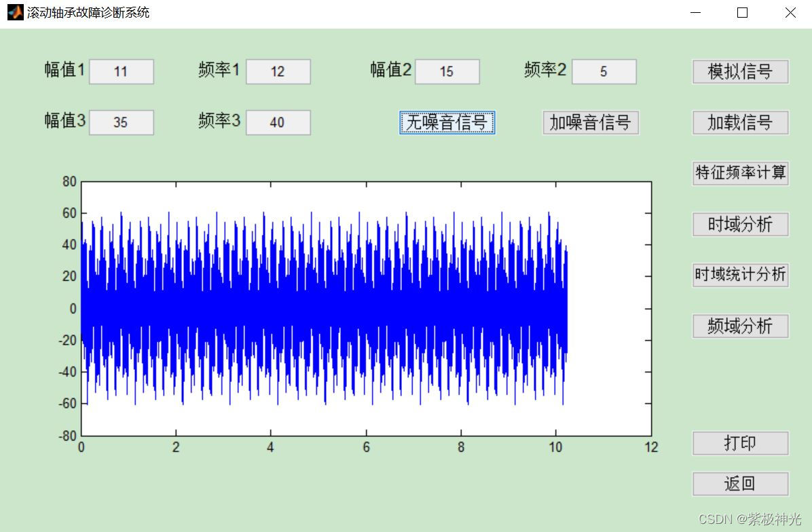This screenshot has height=532, width=812.
Task: Run 频域分析 frequency-domain analysis
Action: coord(741,326)
